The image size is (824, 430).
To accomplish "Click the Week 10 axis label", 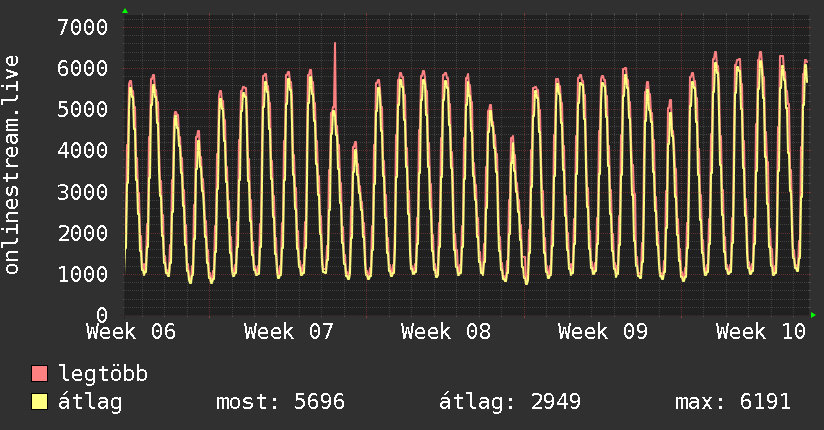I will [760, 332].
